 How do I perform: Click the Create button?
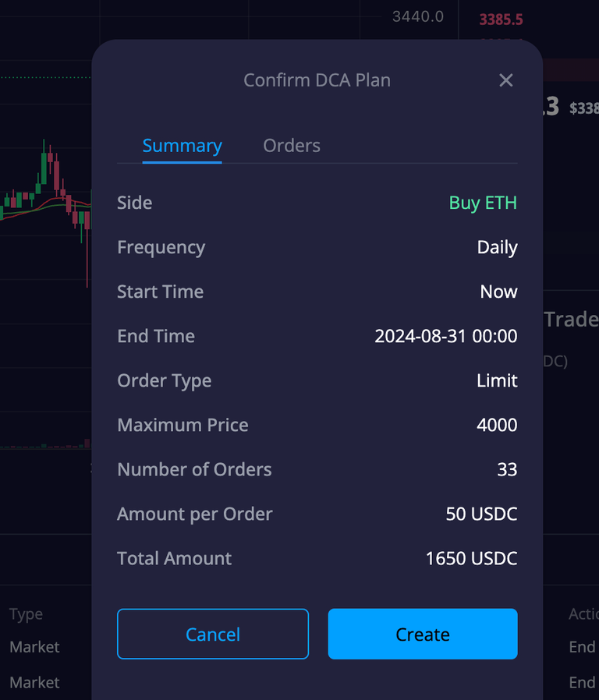(x=423, y=634)
